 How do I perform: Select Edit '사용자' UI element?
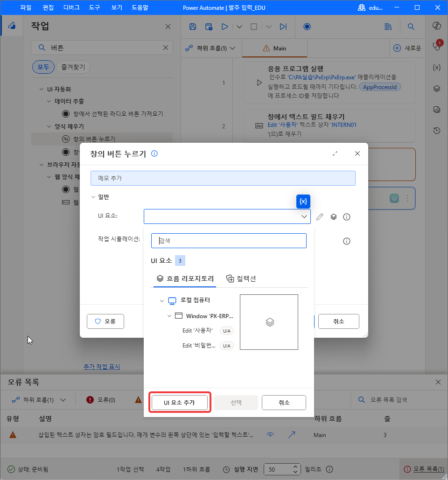pos(197,331)
